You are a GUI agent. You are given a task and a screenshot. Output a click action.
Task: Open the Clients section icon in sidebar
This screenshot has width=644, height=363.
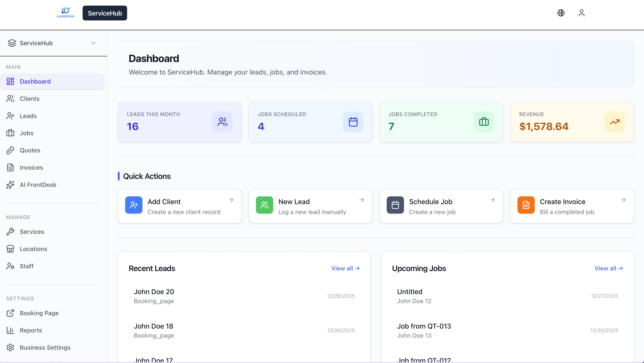point(10,99)
